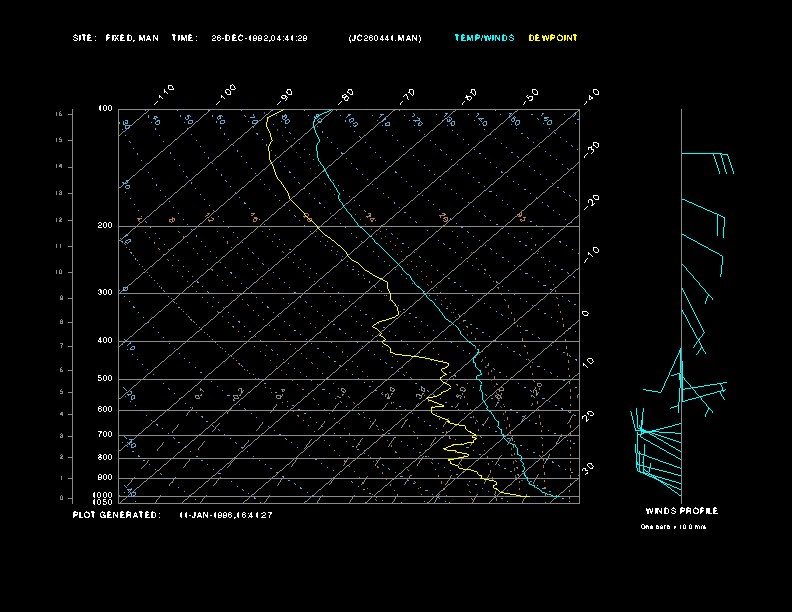Viewport: 792px width, 612px height.
Task: Click the yellow DEWPOINT legend label
Action: 553,38
